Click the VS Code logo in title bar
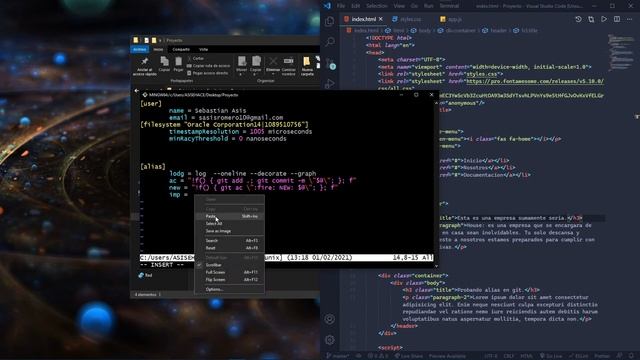Viewport: 640px width, 360px height. tap(327, 6)
